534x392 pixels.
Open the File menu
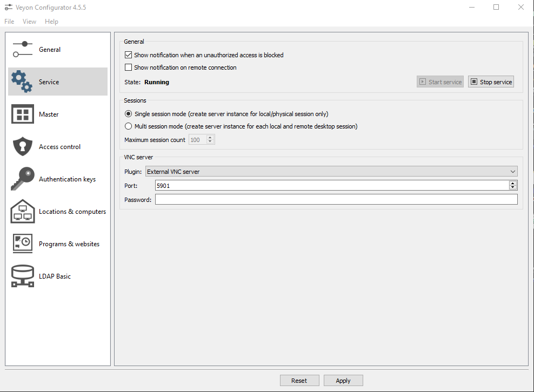pyautogui.click(x=9, y=22)
